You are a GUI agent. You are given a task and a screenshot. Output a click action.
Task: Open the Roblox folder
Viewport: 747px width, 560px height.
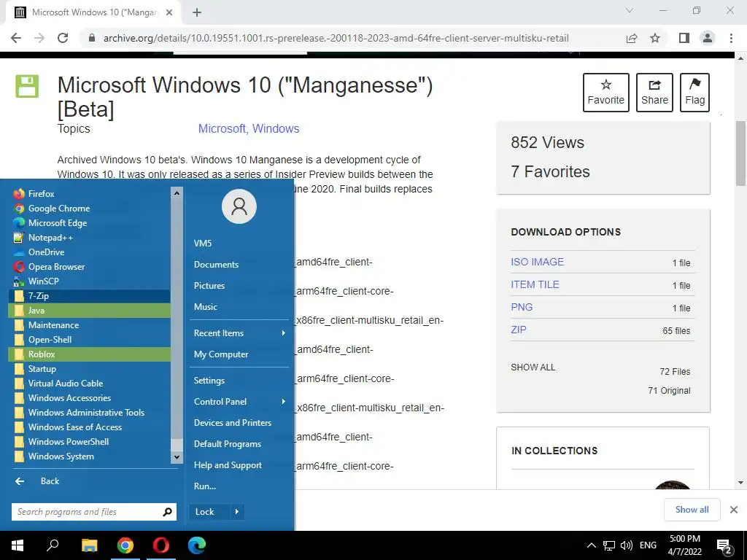pos(90,354)
